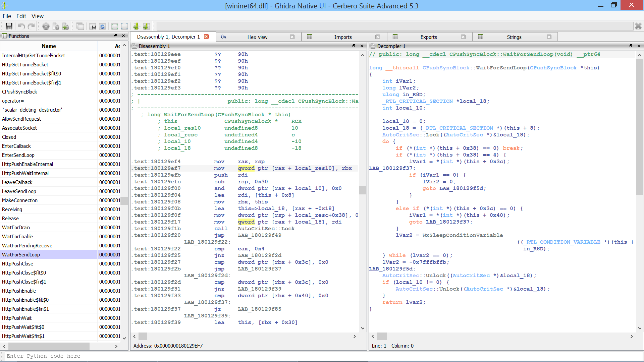This screenshot has height=362, width=644.
Task: Open the View menu
Action: 38,16
